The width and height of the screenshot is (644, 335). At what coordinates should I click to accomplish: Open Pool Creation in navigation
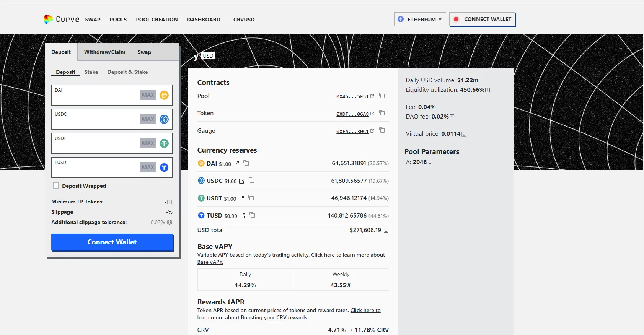point(157,20)
